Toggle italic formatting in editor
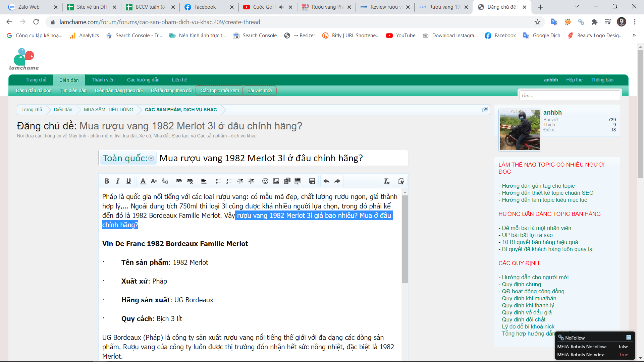The width and height of the screenshot is (644, 362). tap(117, 181)
